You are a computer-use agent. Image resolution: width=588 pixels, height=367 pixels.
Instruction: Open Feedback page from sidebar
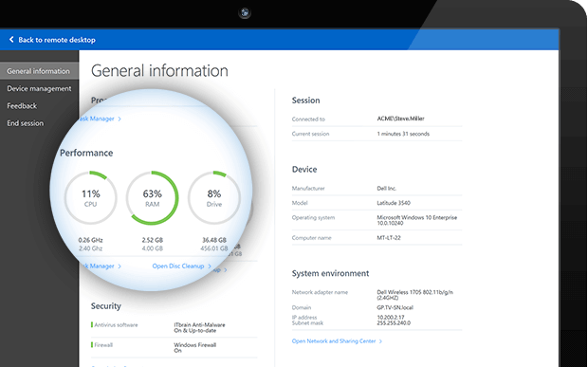point(22,106)
